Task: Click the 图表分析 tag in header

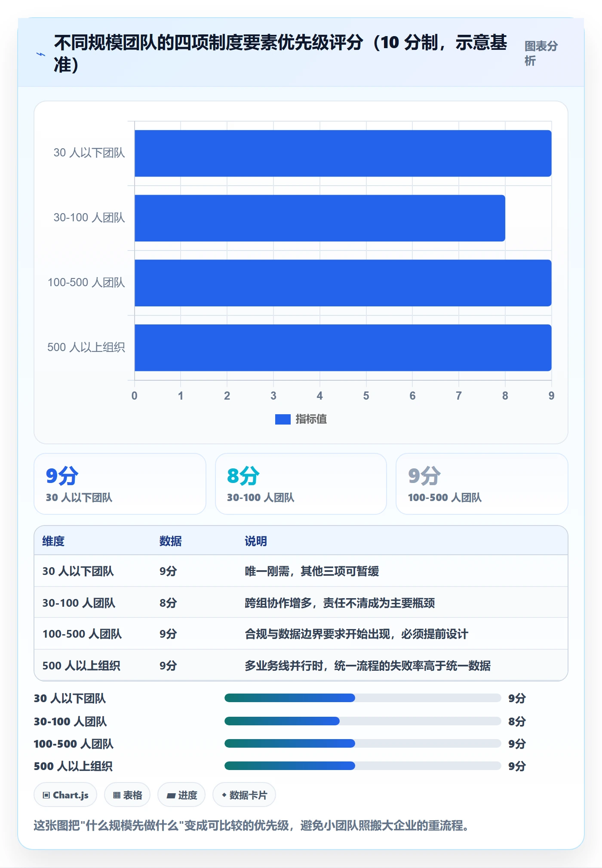Action: point(541,53)
